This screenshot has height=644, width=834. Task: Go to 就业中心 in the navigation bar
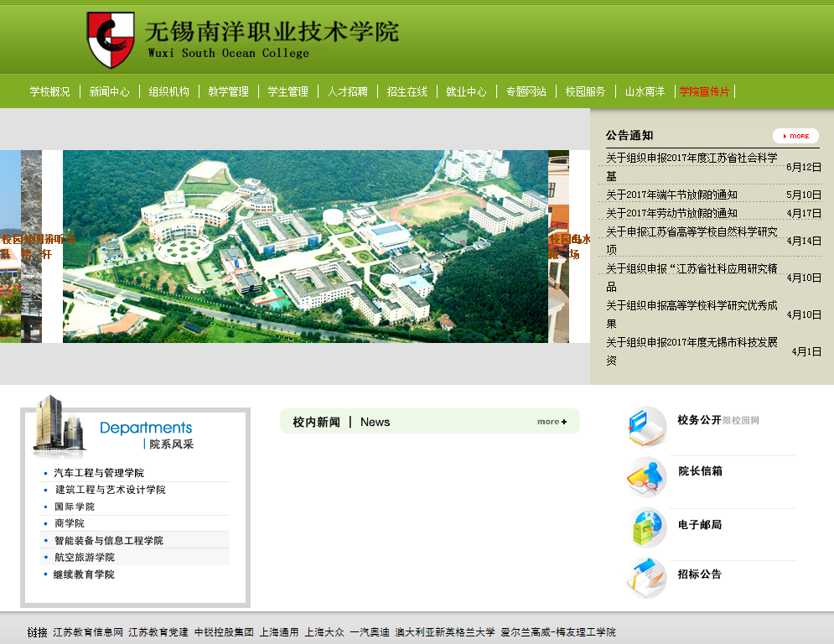pyautogui.click(x=466, y=91)
